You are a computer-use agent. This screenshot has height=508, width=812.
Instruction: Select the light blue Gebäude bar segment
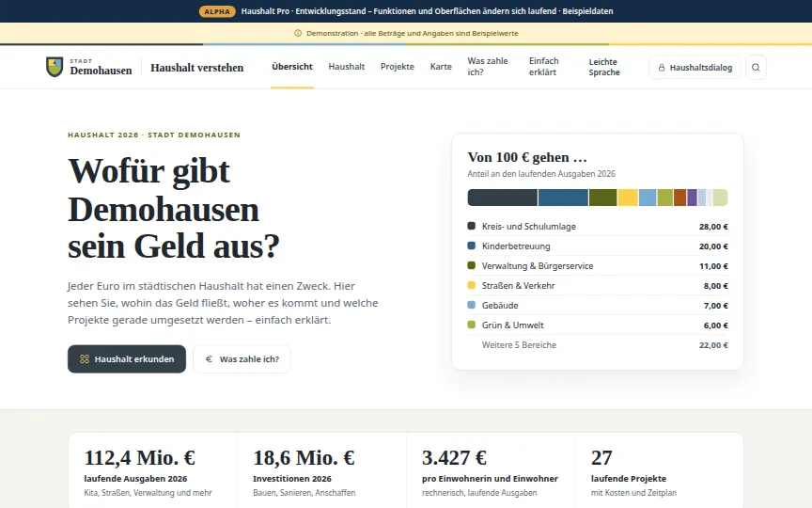click(648, 198)
